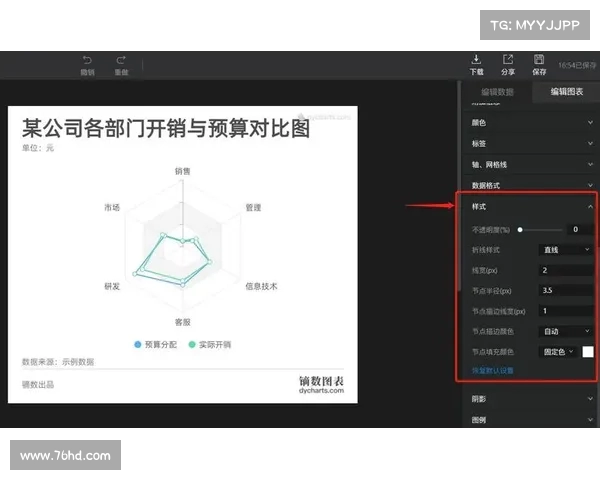Viewport: 600px width, 480px height.
Task: Toggle the 实际开销 legend series
Action: point(207,344)
